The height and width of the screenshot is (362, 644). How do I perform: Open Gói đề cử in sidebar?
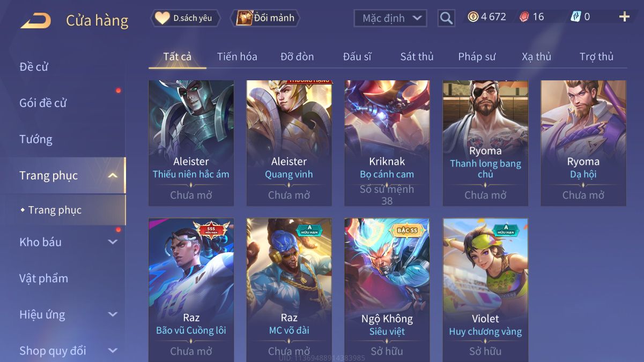pyautogui.click(x=43, y=103)
